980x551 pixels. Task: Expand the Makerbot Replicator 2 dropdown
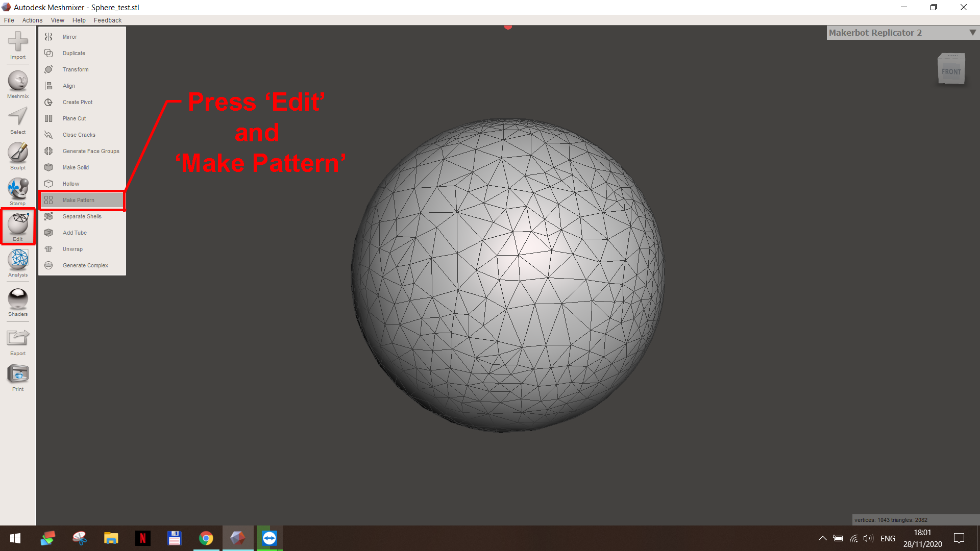[x=972, y=33]
